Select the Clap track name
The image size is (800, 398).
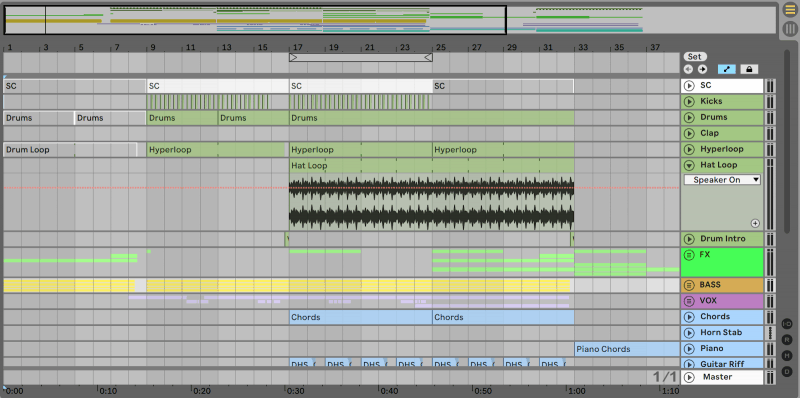click(709, 133)
